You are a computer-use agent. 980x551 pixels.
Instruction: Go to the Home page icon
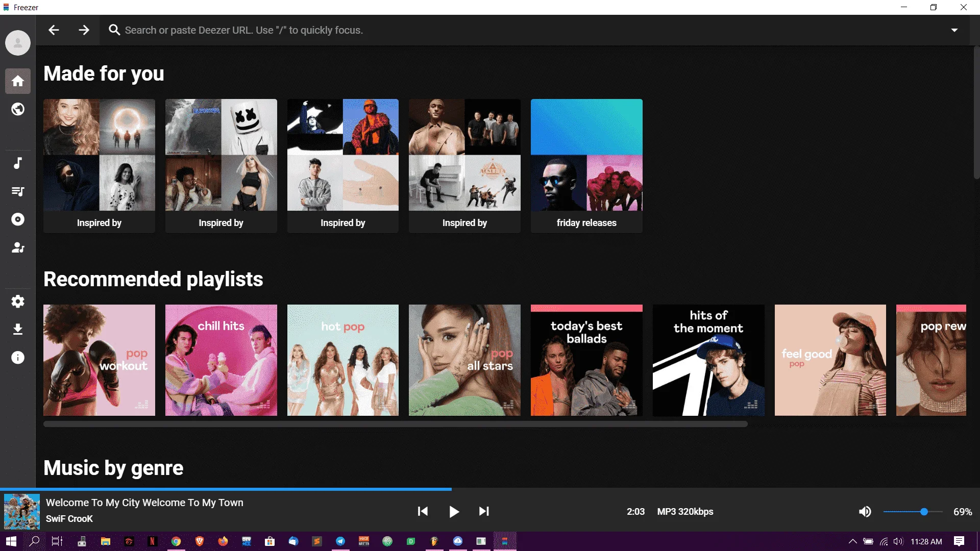(18, 81)
